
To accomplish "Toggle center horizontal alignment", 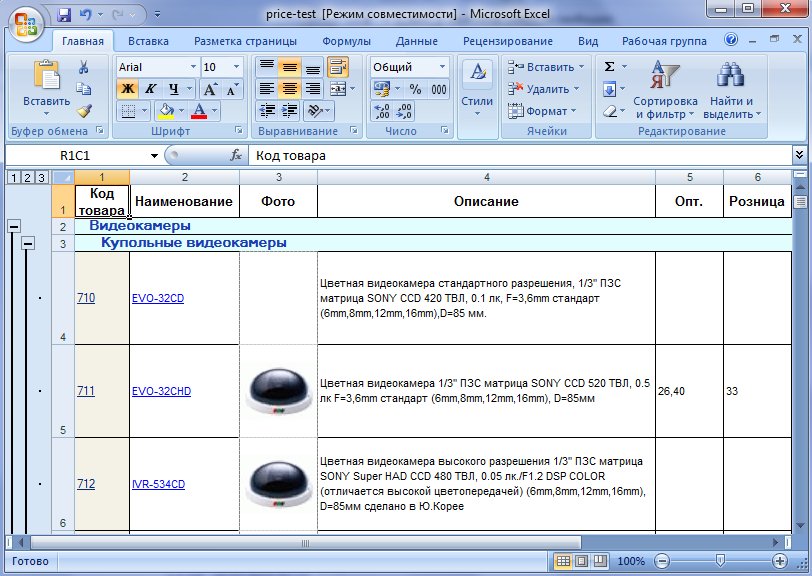I will [289, 89].
